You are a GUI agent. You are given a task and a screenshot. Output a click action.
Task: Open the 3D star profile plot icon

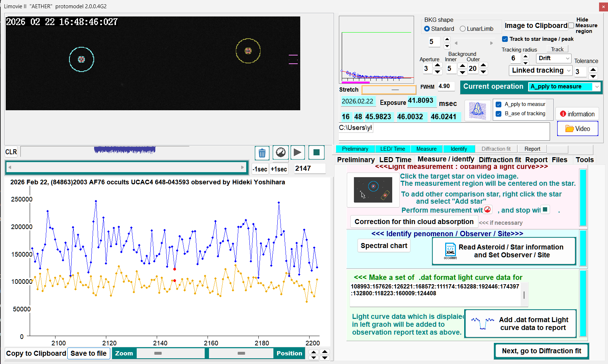click(477, 110)
